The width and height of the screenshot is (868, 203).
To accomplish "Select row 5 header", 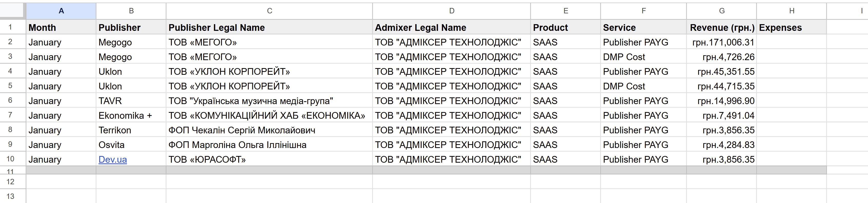I will click(x=10, y=86).
